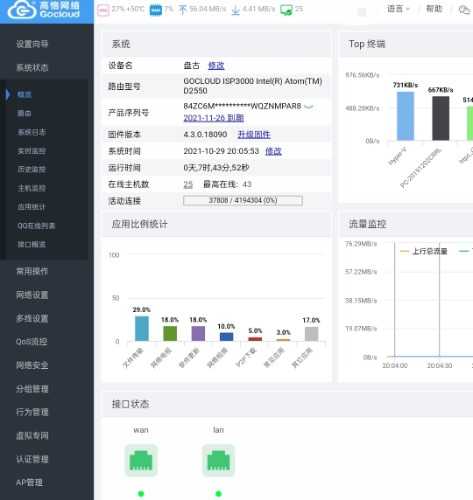
Task: Click the download speed arrow icon
Action: pos(236,10)
